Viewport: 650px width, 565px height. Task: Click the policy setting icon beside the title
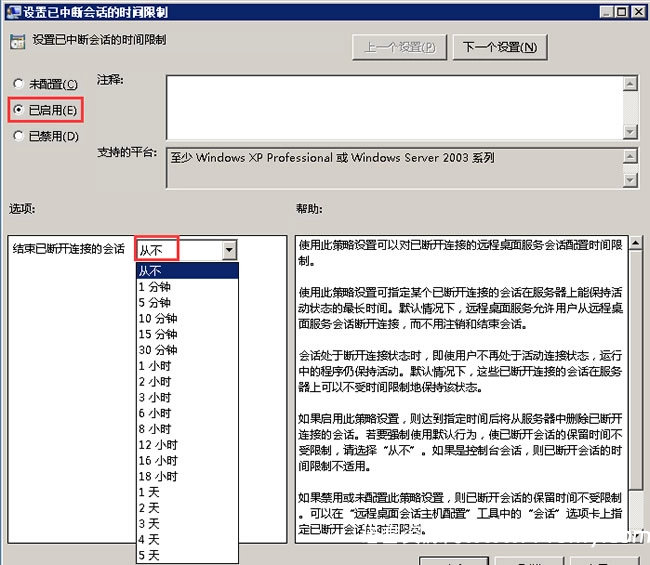click(x=17, y=41)
